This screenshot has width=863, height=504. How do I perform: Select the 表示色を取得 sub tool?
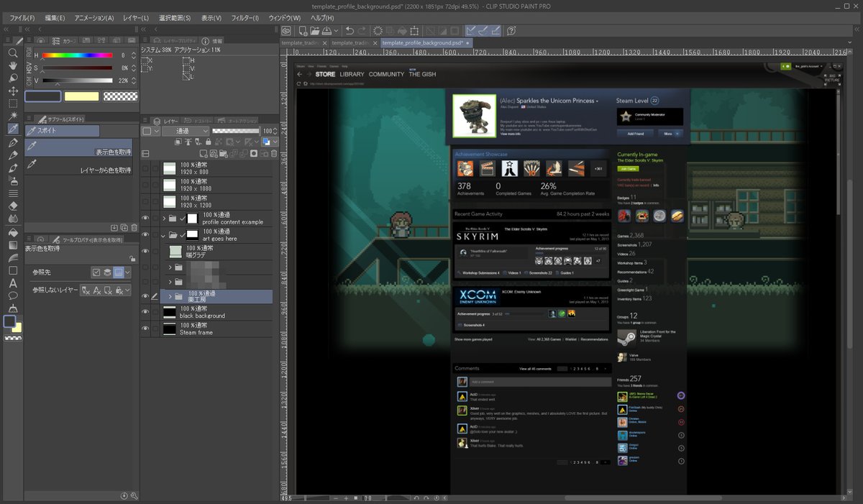79,147
